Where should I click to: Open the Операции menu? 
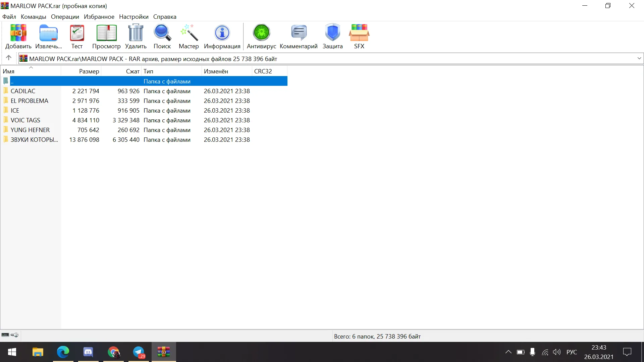pyautogui.click(x=65, y=17)
